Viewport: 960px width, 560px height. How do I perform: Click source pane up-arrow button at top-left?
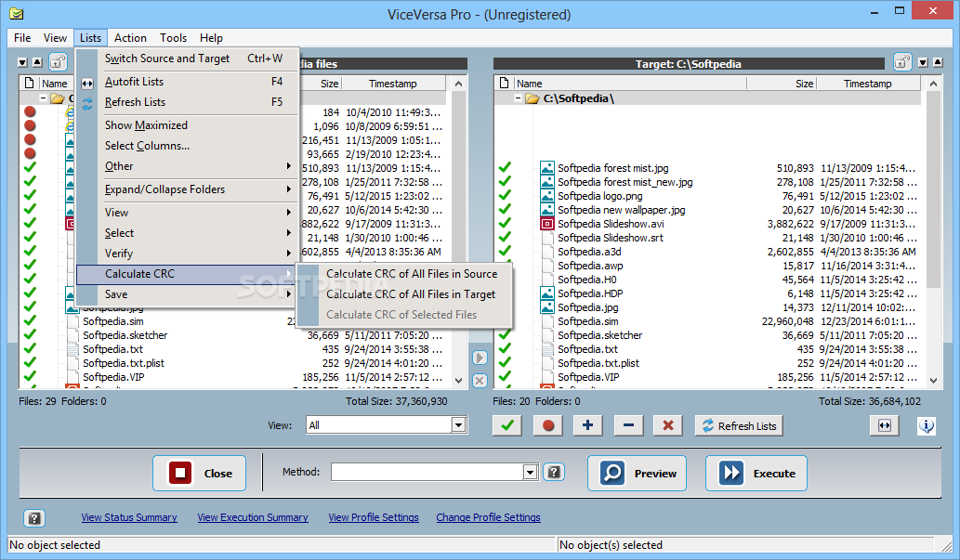tap(37, 62)
